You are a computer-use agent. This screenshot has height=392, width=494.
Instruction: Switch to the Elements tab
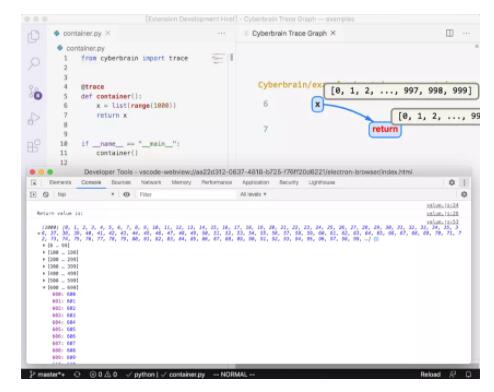(60, 182)
